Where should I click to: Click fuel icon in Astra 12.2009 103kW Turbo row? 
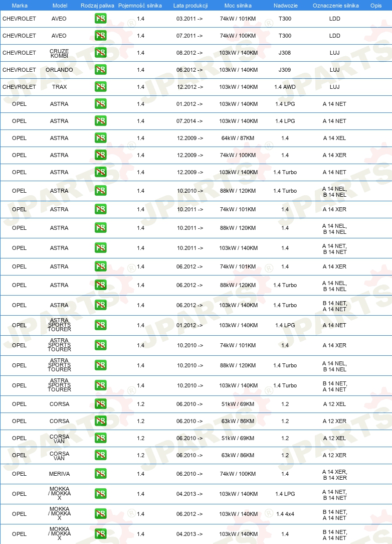click(101, 172)
